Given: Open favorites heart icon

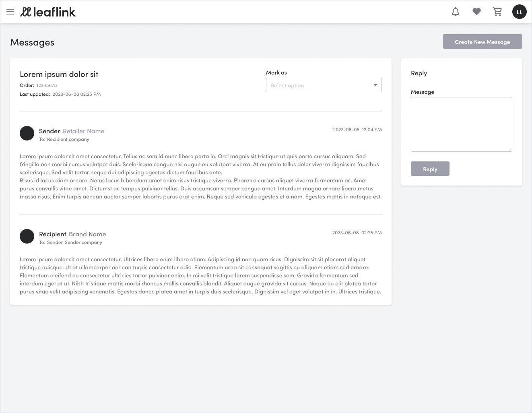Looking at the screenshot, I should [476, 12].
